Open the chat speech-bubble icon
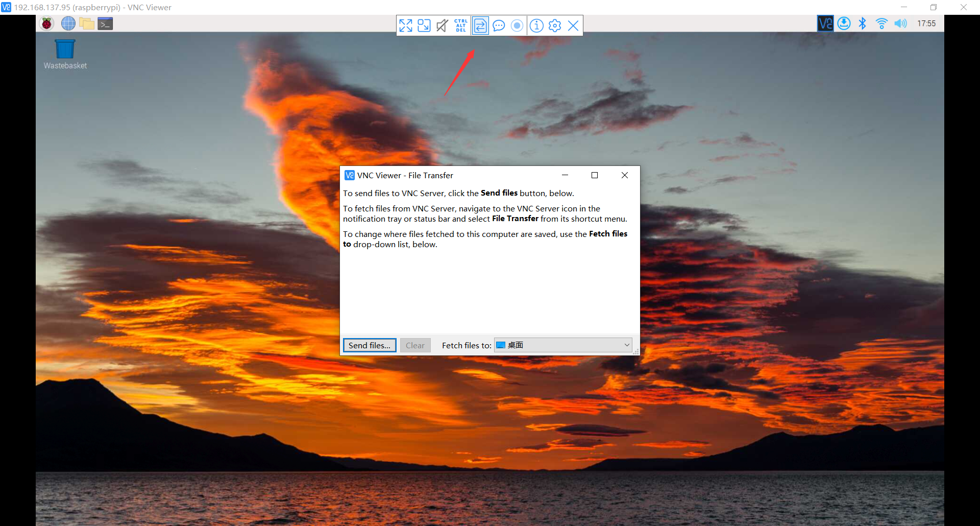 coord(499,26)
